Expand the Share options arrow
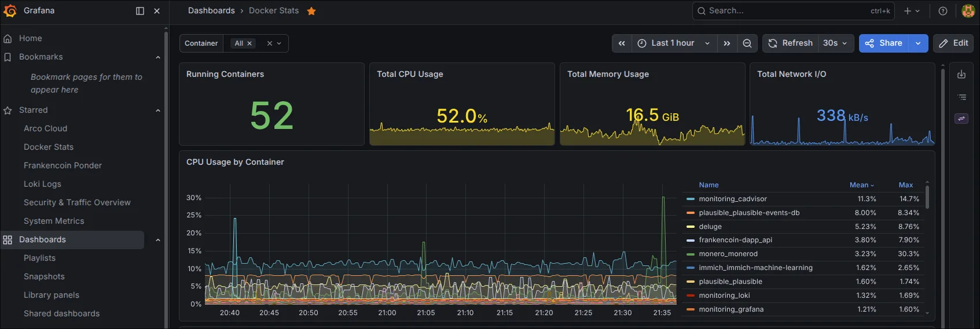The height and width of the screenshot is (329, 980). tap(918, 43)
